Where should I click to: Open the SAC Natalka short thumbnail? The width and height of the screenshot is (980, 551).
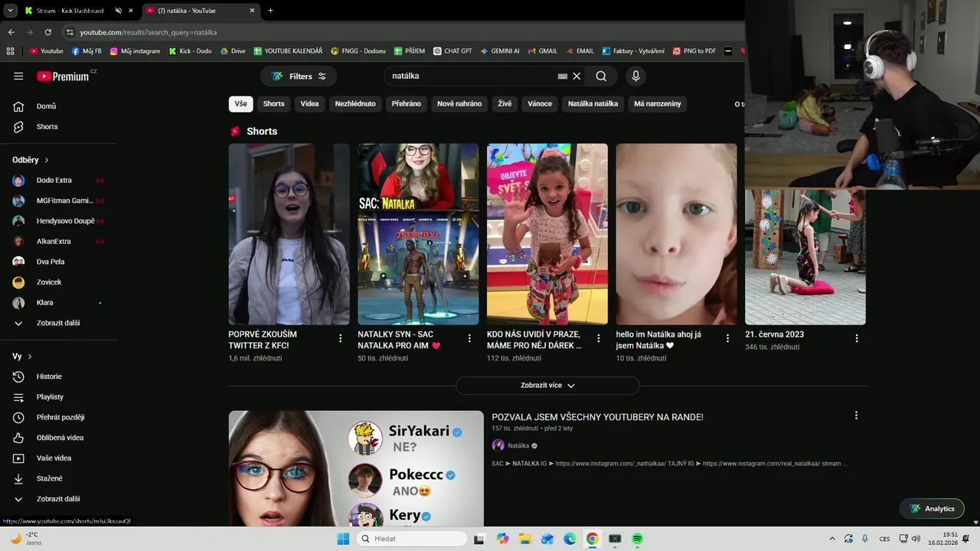pos(418,234)
